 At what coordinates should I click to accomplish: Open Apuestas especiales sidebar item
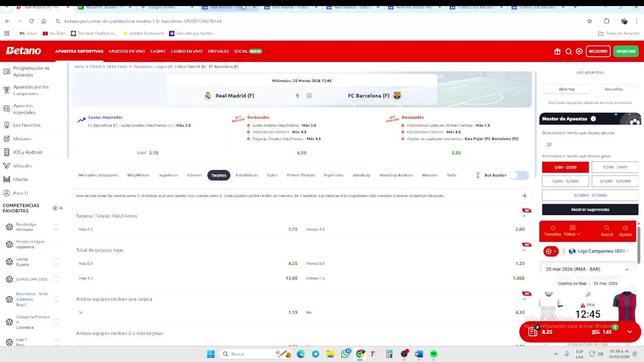(x=24, y=109)
